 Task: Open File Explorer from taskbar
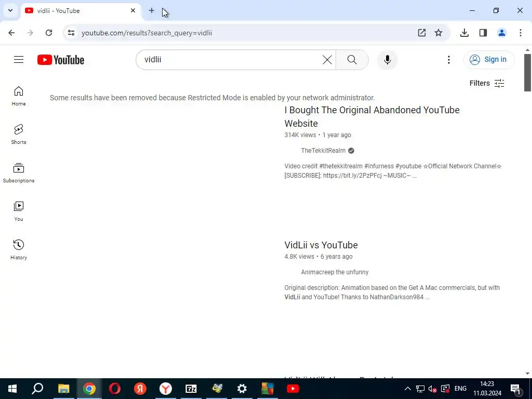point(63,389)
